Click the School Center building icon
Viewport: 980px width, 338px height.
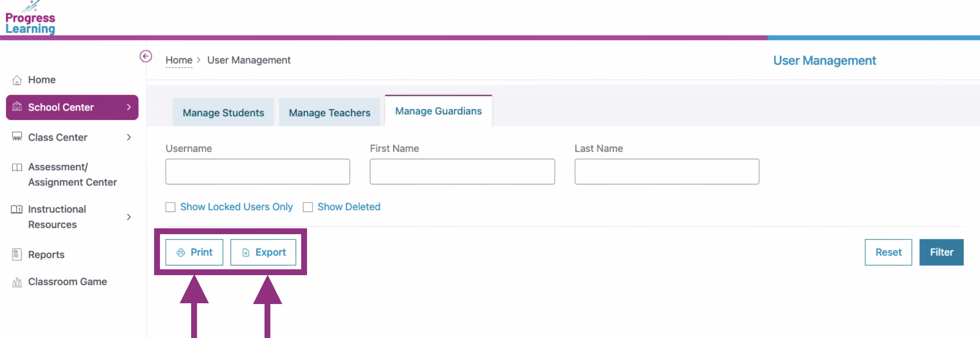coord(17,107)
